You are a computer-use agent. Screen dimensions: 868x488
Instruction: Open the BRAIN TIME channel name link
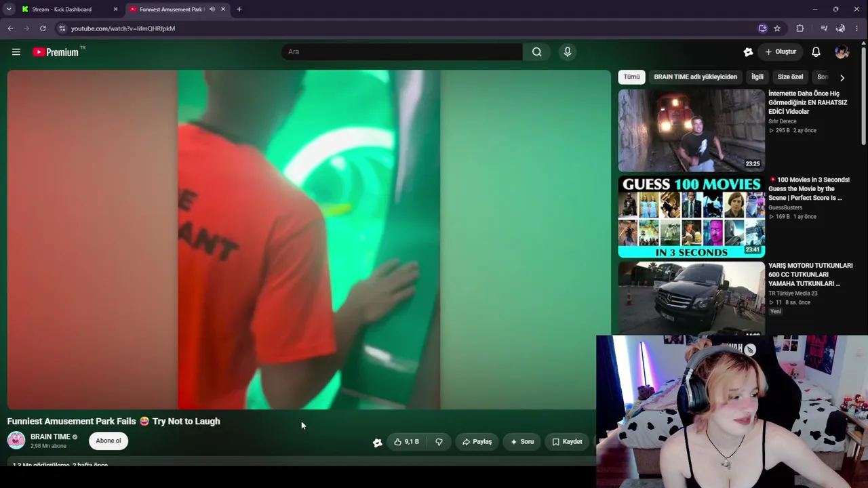click(x=50, y=437)
